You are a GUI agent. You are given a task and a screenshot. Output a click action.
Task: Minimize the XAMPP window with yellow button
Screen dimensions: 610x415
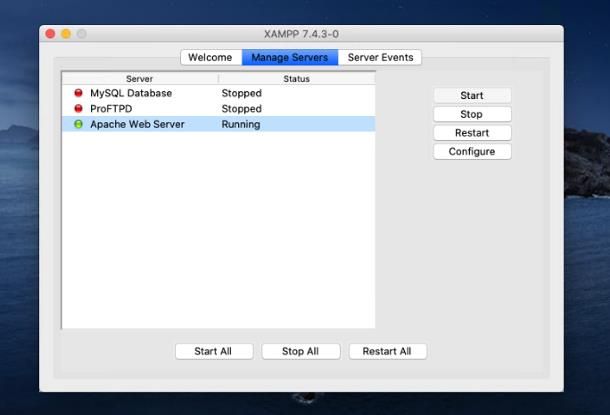tap(66, 34)
